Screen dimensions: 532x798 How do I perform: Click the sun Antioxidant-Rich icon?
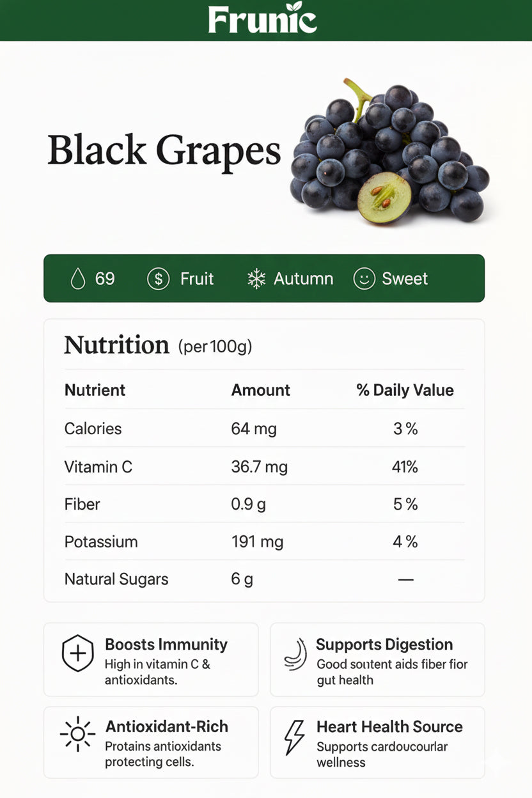pyautogui.click(x=77, y=735)
